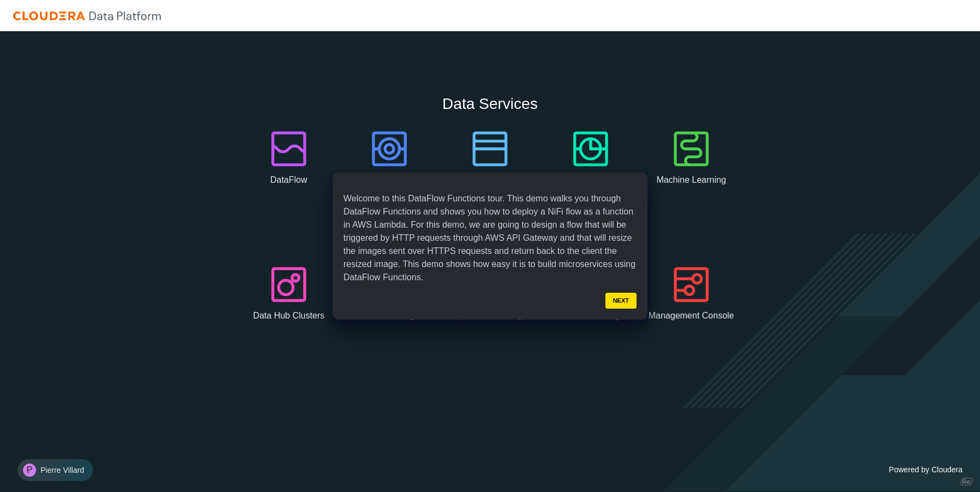Click the Data Platform header text
The height and width of the screenshot is (492, 980).
pos(125,16)
